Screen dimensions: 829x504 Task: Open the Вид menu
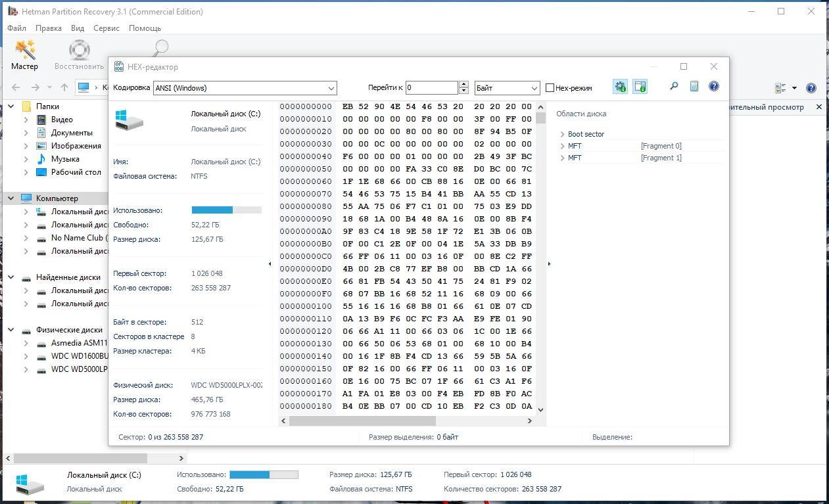[78, 28]
